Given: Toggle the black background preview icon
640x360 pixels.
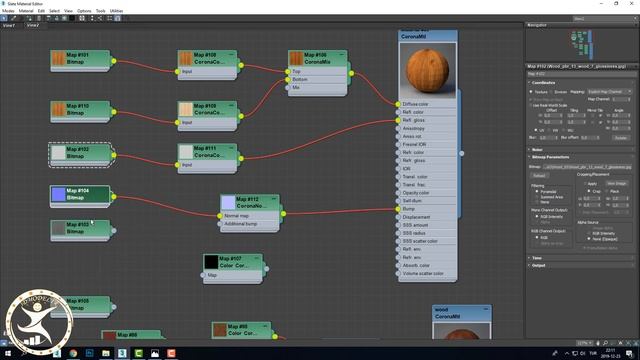Looking at the screenshot, I should click(72, 18).
